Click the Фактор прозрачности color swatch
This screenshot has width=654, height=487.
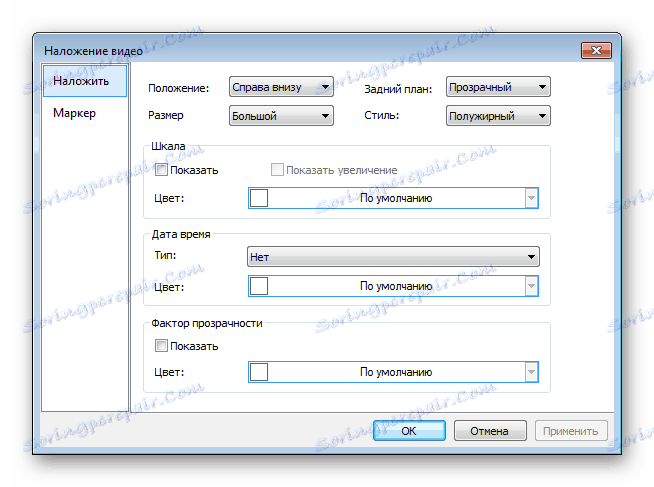(259, 372)
